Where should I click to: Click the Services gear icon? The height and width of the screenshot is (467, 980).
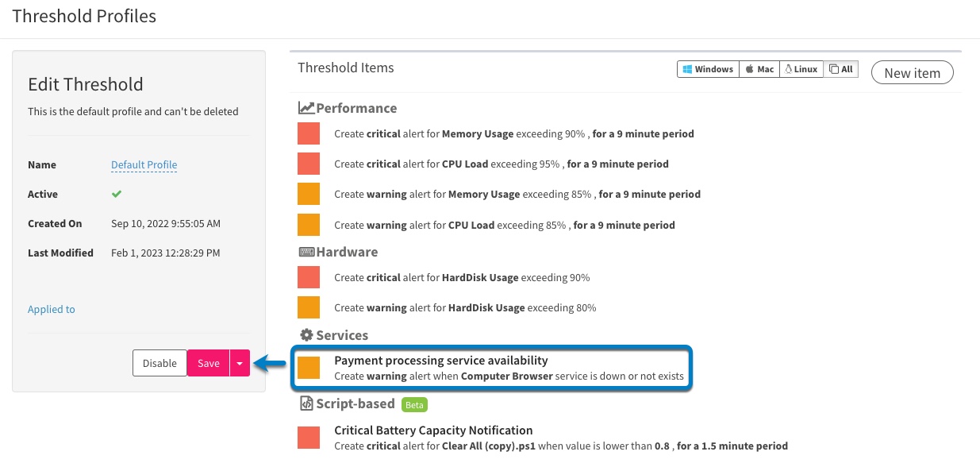[x=306, y=335]
